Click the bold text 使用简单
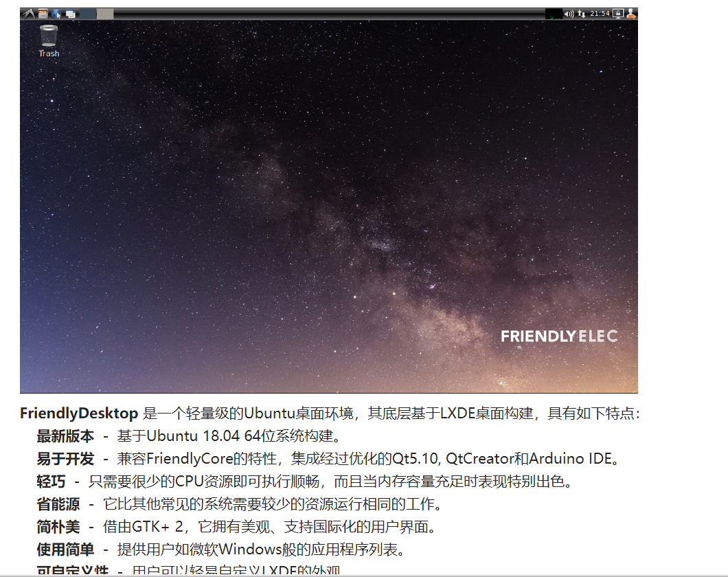This screenshot has width=728, height=577. click(65, 550)
